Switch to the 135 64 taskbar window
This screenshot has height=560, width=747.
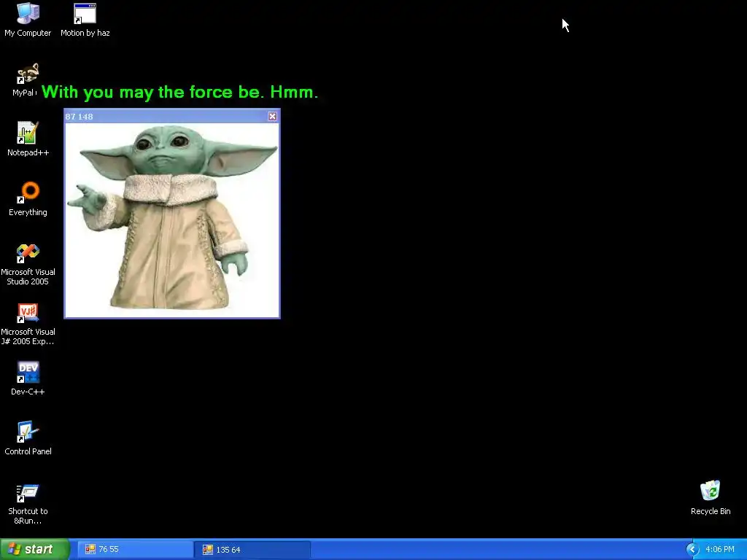(x=252, y=550)
